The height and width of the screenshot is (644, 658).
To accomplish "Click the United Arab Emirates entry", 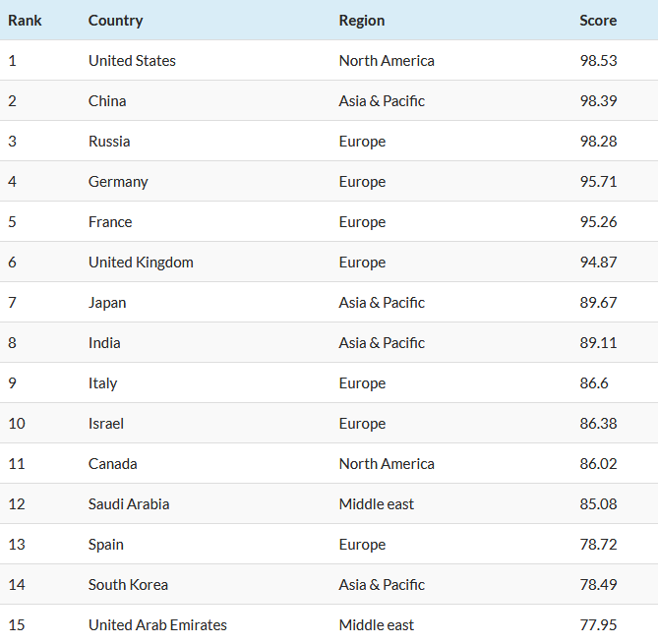I will click(157, 625).
